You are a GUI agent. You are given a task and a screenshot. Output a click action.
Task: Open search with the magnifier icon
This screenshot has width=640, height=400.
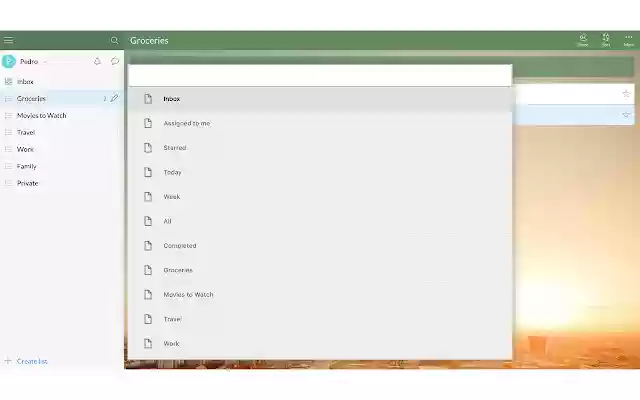(114, 40)
